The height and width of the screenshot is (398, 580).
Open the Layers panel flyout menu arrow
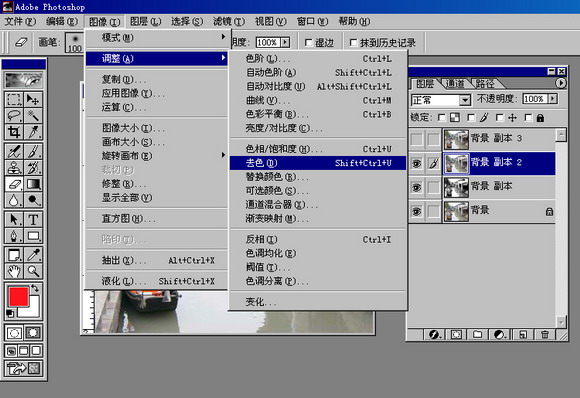pos(561,83)
